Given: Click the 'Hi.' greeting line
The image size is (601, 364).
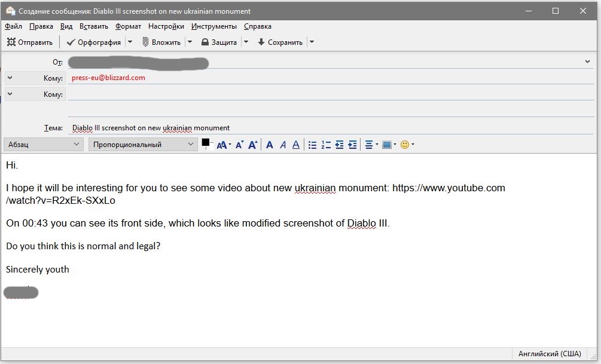Looking at the screenshot, I should point(12,165).
